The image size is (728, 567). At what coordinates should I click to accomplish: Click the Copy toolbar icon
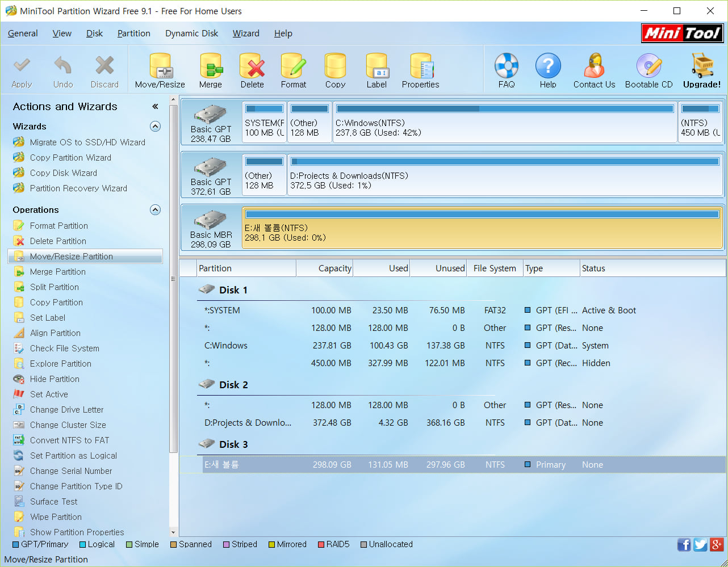[335, 66]
